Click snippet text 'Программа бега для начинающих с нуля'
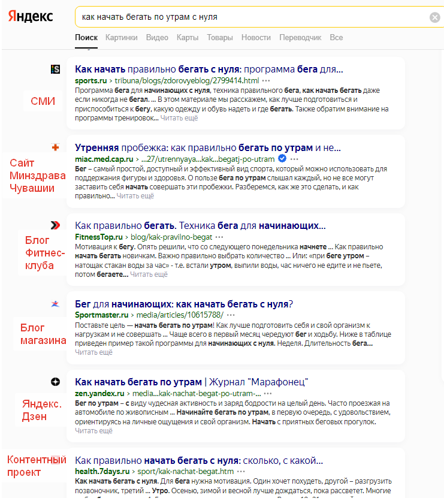Viewport: 444px width, 504px height. point(143,90)
